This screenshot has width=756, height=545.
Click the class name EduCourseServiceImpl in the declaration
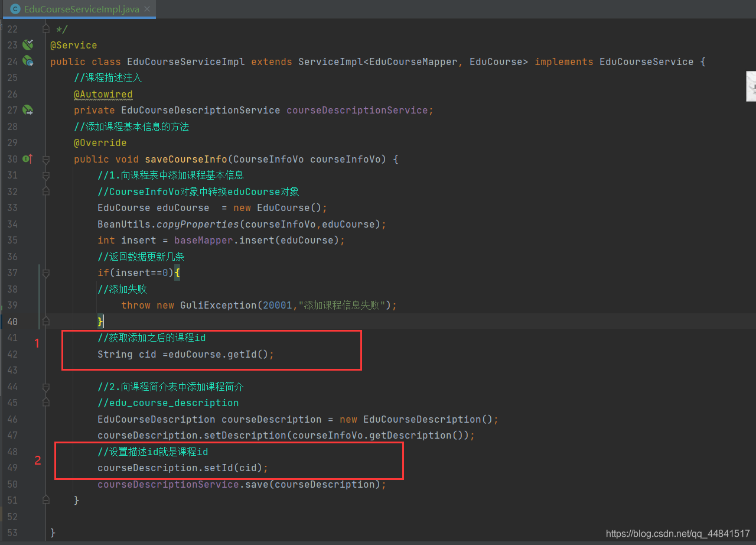point(186,61)
